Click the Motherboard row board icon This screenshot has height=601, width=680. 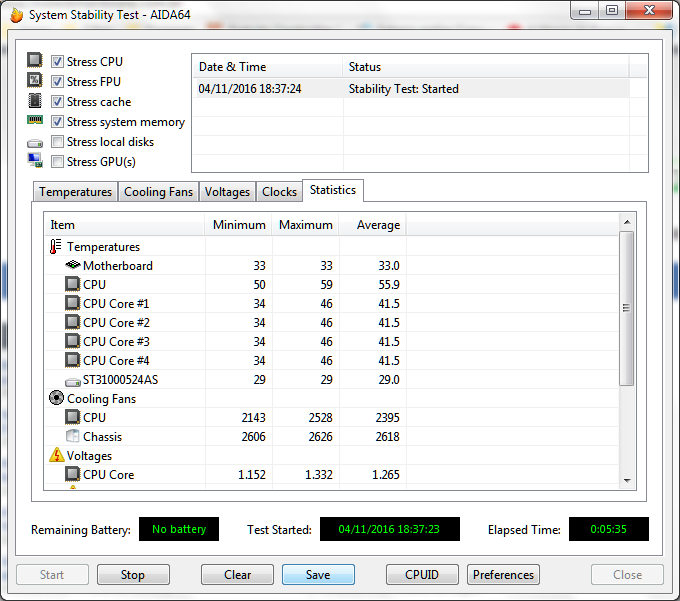click(73, 265)
